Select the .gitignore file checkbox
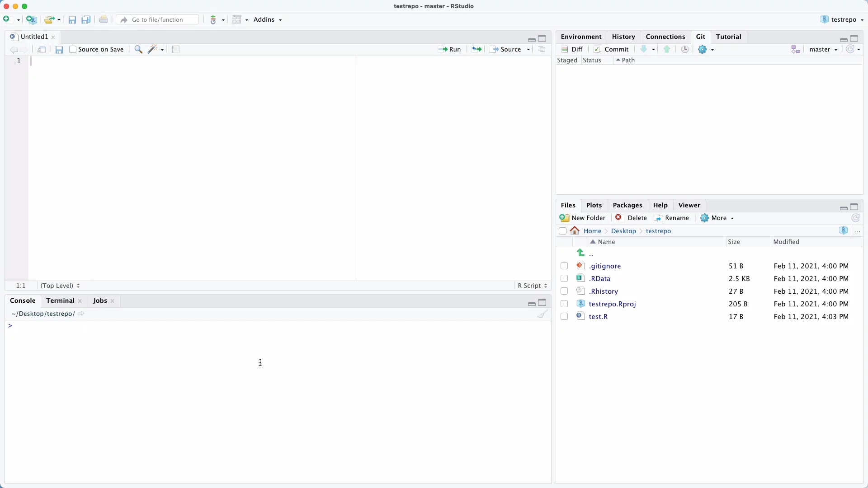Image resolution: width=868 pixels, height=488 pixels. coord(564,266)
